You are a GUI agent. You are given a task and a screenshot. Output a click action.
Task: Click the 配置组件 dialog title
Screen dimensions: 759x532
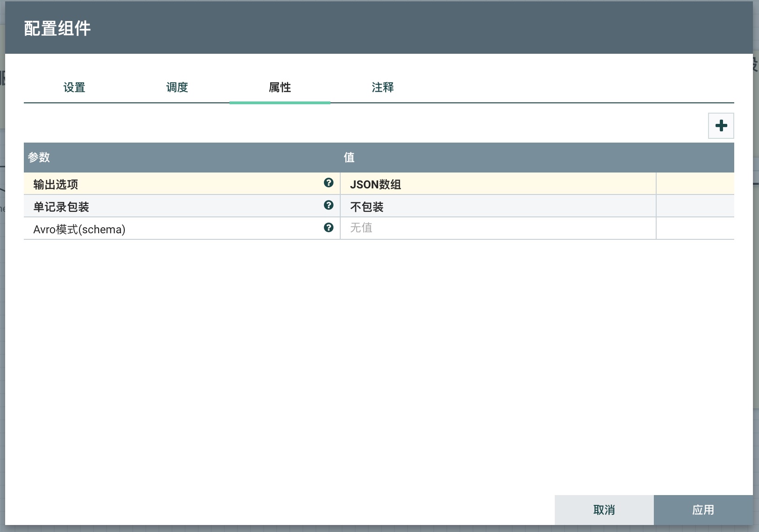[x=57, y=29]
